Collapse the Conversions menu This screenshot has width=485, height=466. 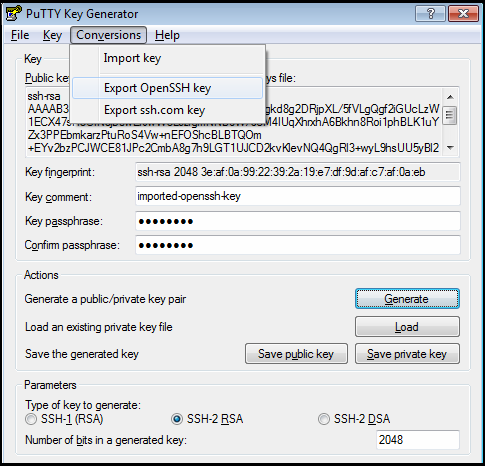pyautogui.click(x=108, y=35)
